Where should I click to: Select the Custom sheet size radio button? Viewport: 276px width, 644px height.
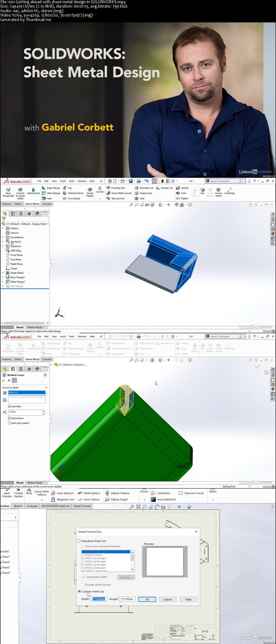79,591
